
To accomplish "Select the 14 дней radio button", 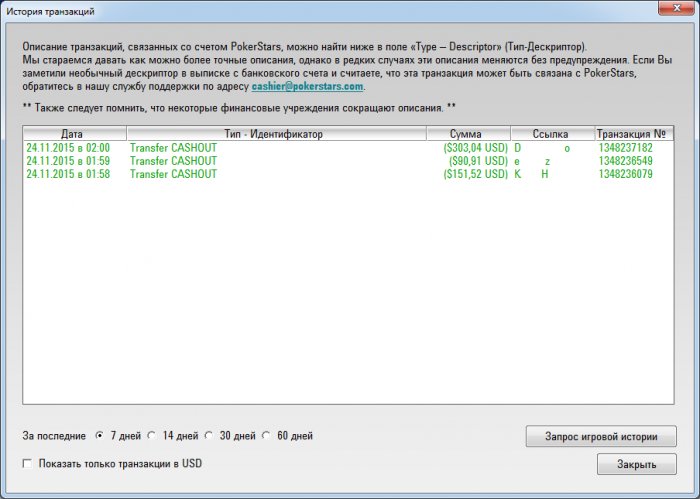I will pyautogui.click(x=152, y=435).
